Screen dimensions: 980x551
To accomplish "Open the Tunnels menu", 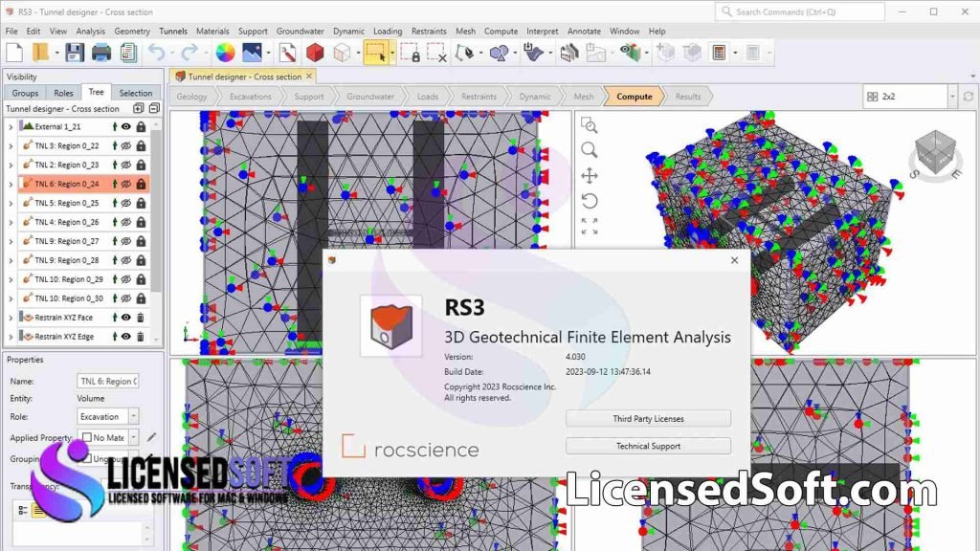I will (x=173, y=31).
